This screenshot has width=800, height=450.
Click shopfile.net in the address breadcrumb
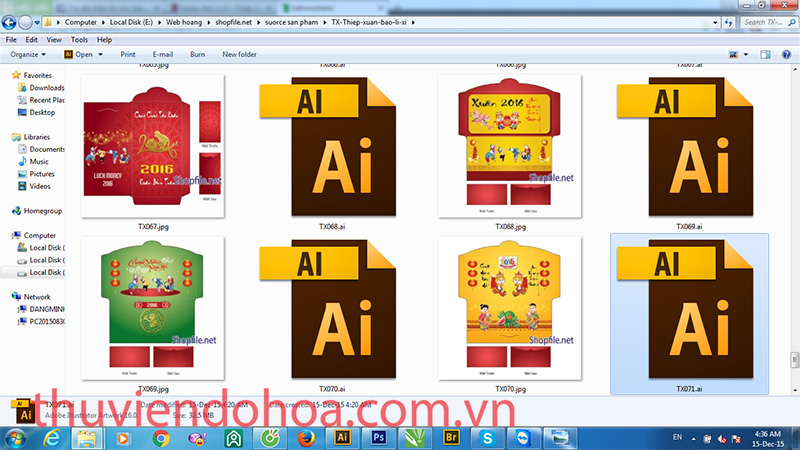coord(233,22)
